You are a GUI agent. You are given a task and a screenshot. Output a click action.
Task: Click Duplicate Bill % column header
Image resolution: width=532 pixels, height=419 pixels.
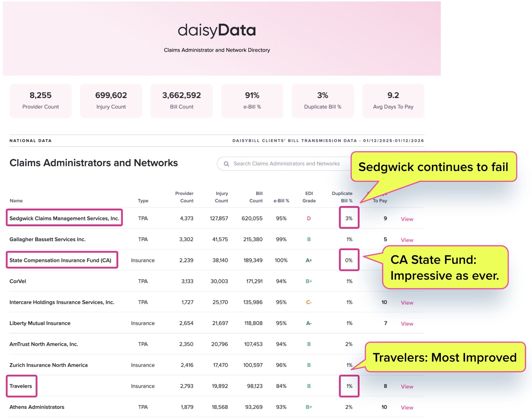(342, 197)
